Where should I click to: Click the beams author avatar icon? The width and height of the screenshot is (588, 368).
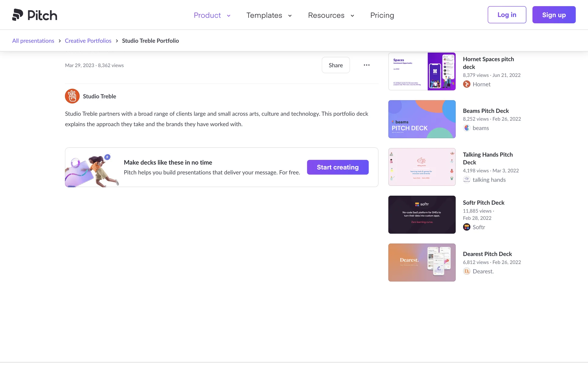466,128
